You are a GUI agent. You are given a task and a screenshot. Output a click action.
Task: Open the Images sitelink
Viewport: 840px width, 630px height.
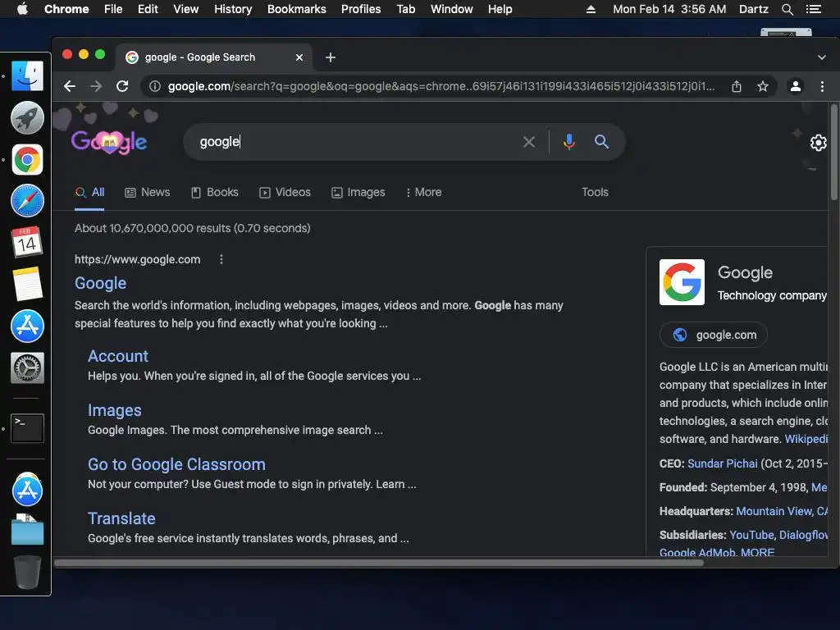[x=115, y=410]
